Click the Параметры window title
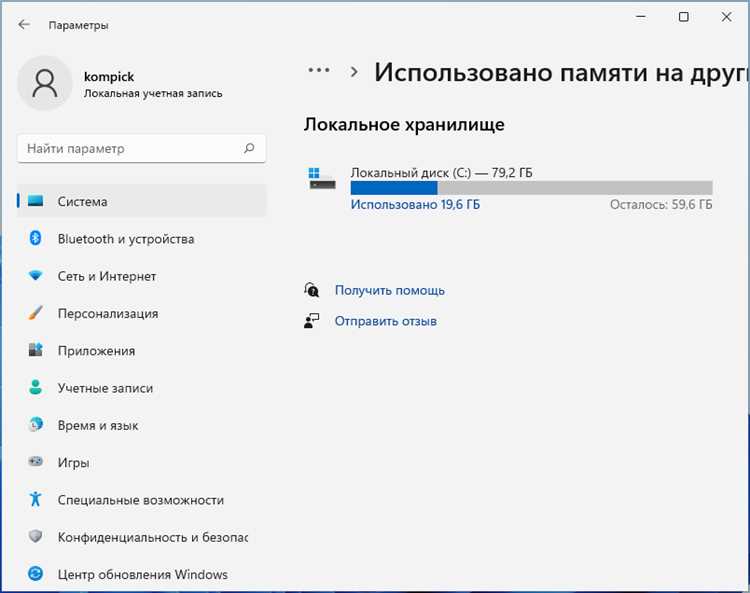The width and height of the screenshot is (750, 593). pyautogui.click(x=78, y=25)
